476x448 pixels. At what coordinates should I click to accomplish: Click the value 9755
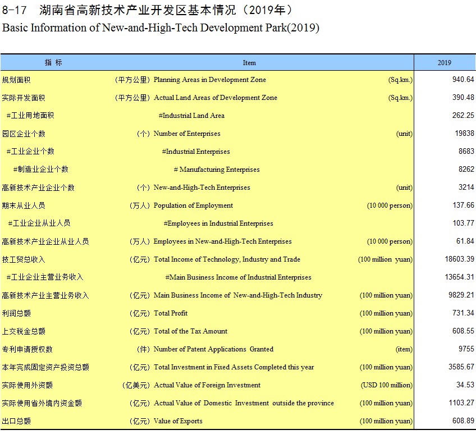pyautogui.click(x=466, y=349)
